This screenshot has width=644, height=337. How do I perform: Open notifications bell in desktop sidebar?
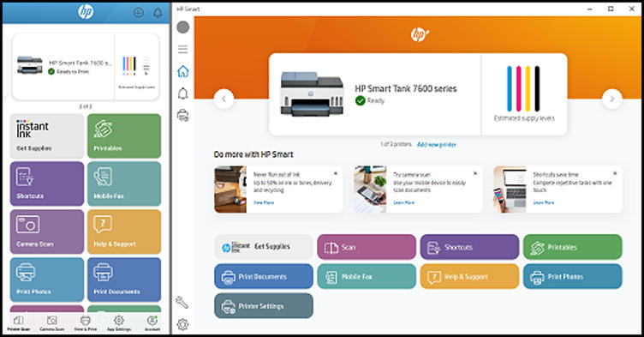[182, 93]
